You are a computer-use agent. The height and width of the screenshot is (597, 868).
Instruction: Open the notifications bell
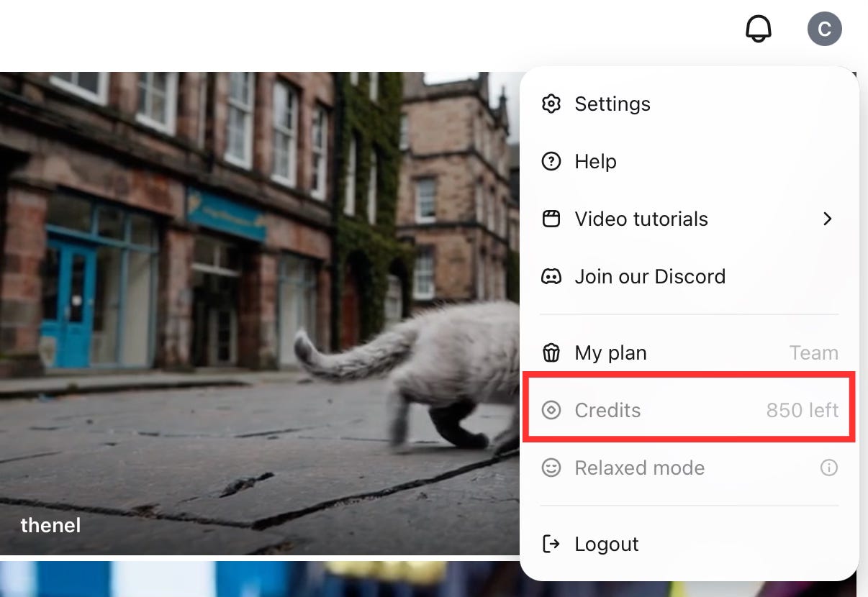(x=758, y=29)
